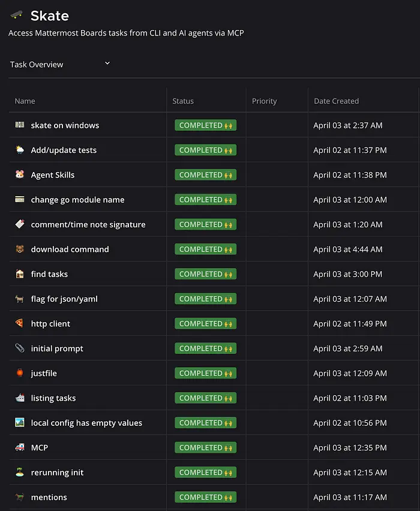
Task: Click the hamster icon next to Agent Skills
Action: tap(20, 175)
